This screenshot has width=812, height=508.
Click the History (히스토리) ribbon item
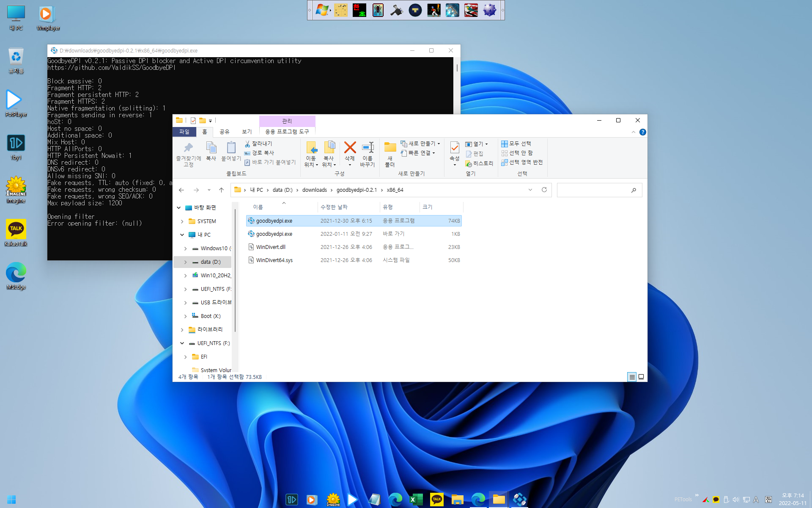pos(479,163)
